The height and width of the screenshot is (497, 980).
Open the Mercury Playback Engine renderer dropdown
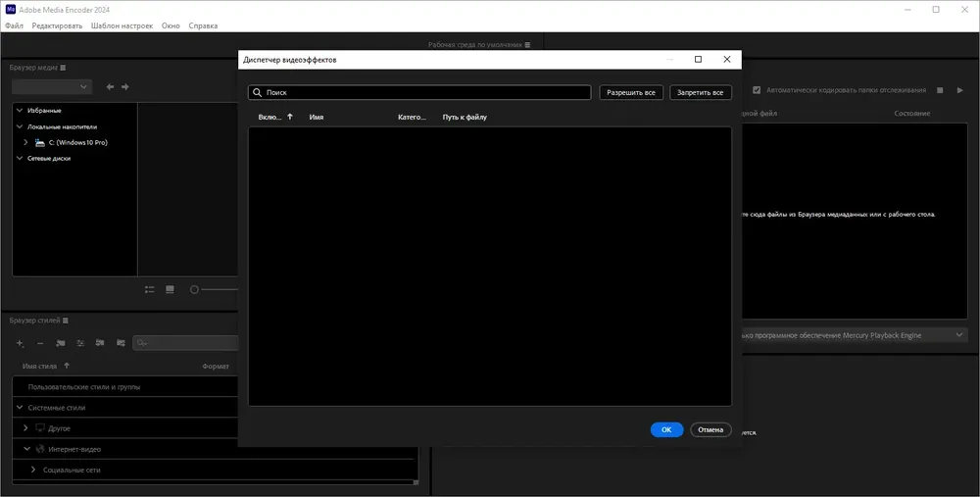click(958, 335)
